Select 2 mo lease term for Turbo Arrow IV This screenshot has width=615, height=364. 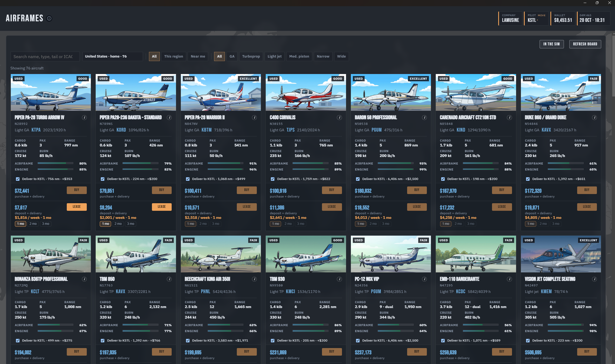(33, 224)
